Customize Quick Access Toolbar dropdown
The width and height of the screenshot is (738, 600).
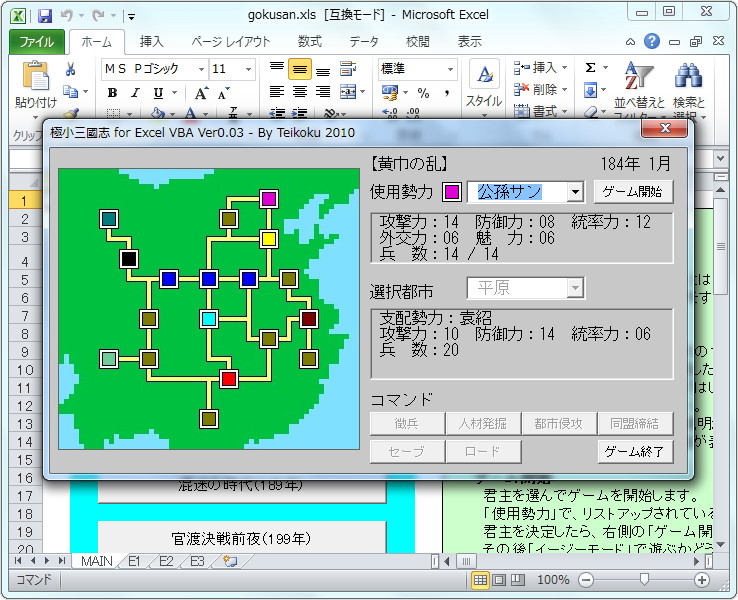pyautogui.click(x=131, y=17)
